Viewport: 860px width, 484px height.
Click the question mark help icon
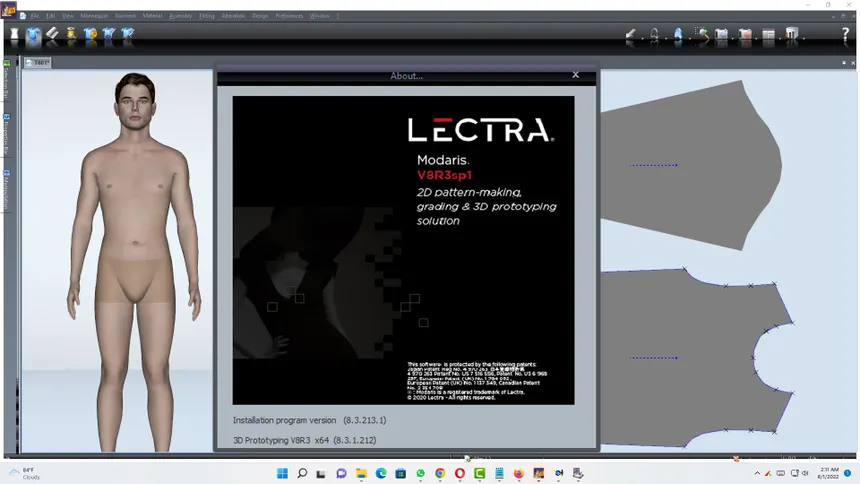point(845,36)
